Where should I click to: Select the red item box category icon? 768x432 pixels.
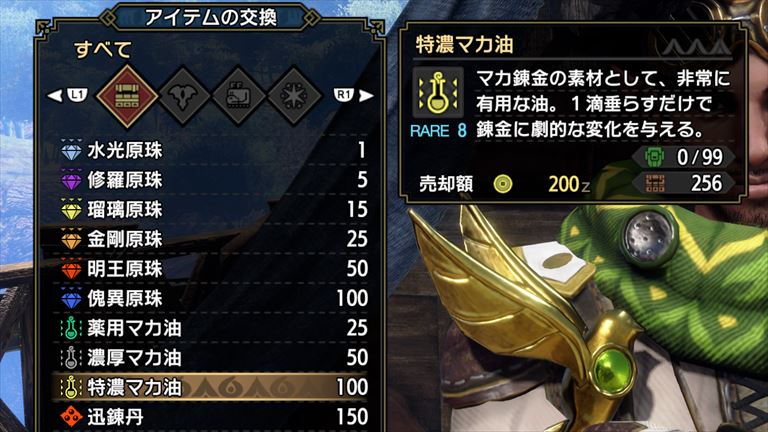[x=127, y=96]
